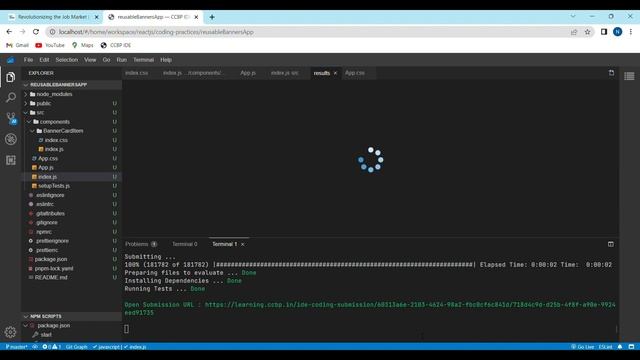The image size is (640, 360).
Task: Open the browser side panel icon
Action: [604, 32]
